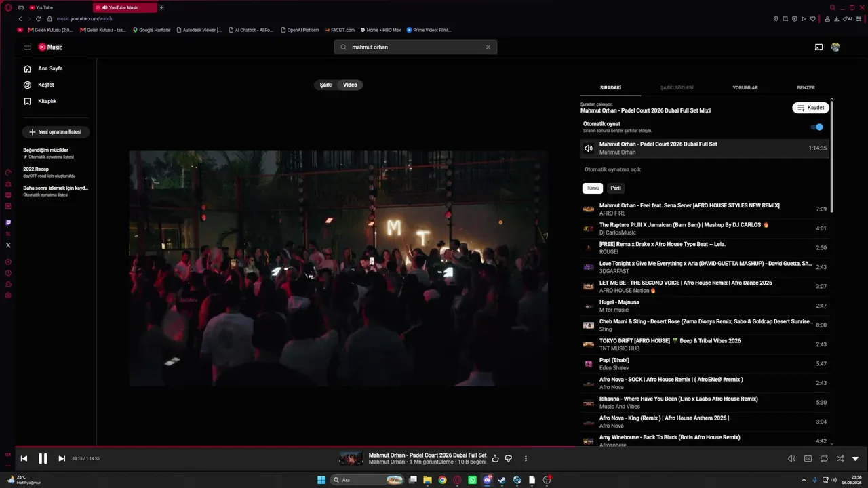Play The Rapture Pt.III X Jamaican mashup
Viewport: 868px width, 488px height.
coord(705,228)
